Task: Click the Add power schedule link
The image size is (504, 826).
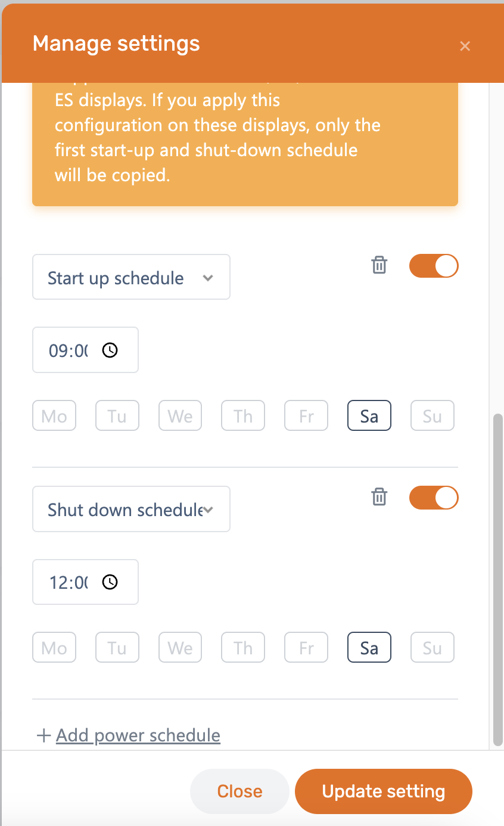Action: (138, 735)
